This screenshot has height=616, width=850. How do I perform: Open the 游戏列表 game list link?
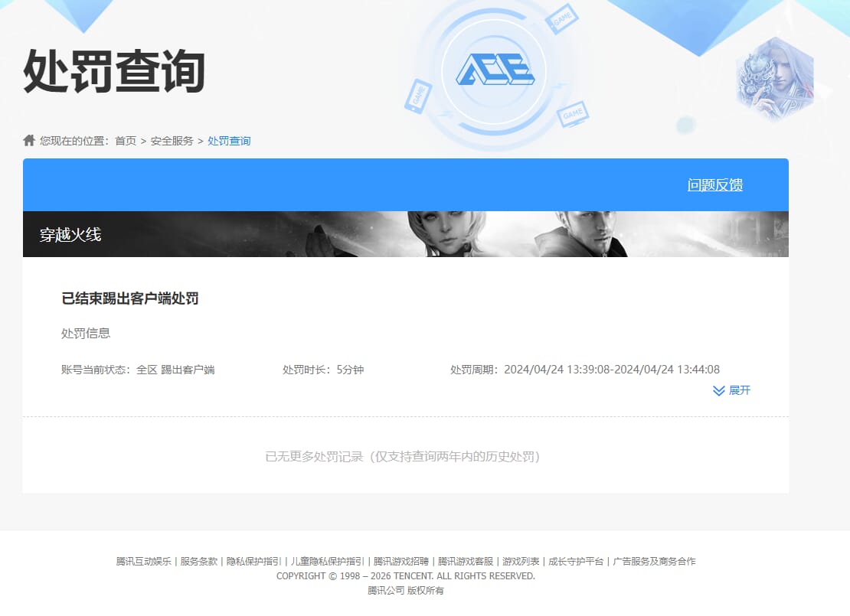(521, 561)
